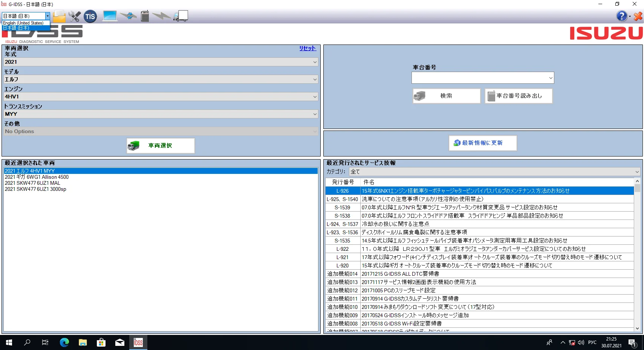Screen dimensions: 644x350
Task: Click the volume speaker tray icon
Action: [581, 342]
